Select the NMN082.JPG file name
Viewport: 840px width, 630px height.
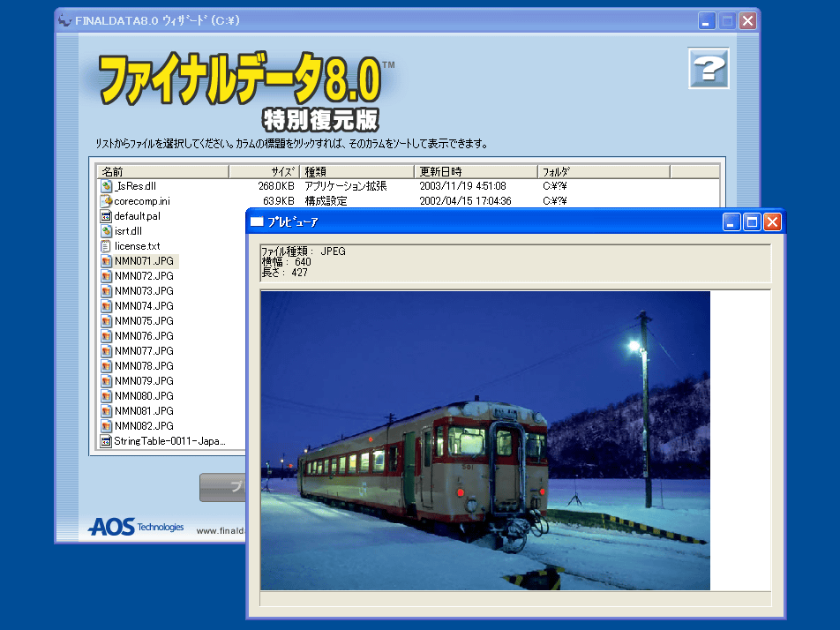click(x=144, y=426)
